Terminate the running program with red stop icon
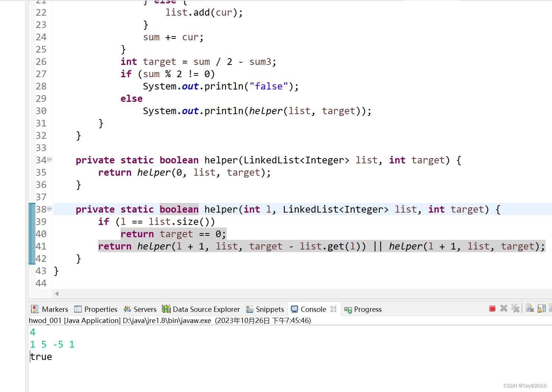 [492, 308]
